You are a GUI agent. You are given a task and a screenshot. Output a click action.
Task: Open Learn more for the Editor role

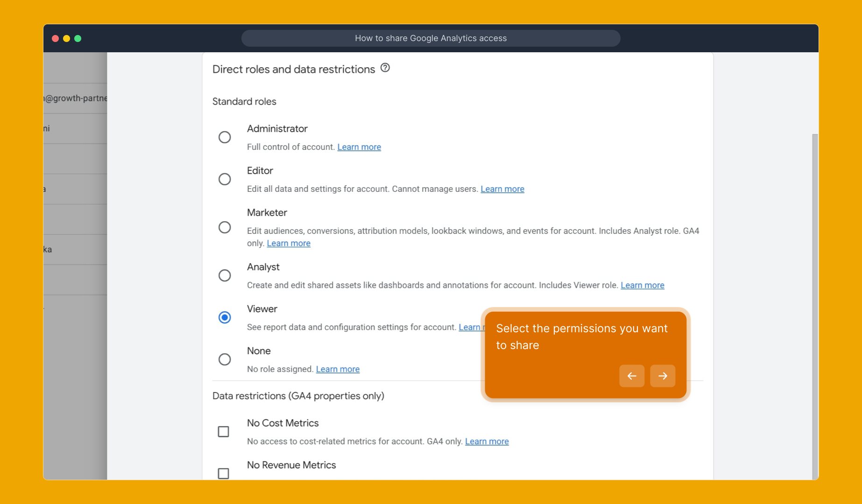click(502, 189)
